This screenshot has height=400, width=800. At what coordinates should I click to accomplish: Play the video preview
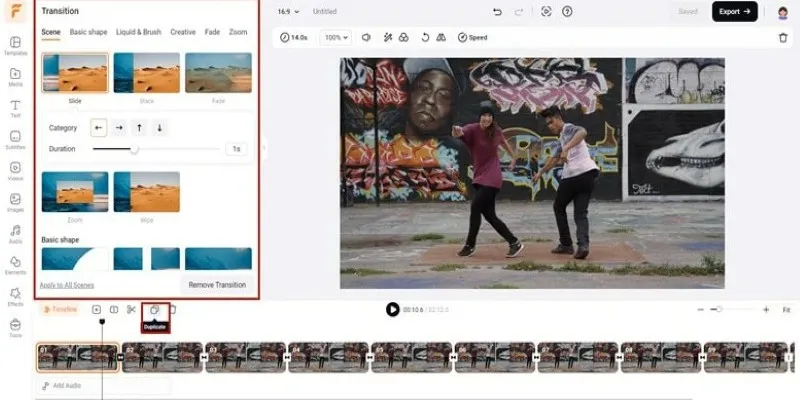(392, 309)
